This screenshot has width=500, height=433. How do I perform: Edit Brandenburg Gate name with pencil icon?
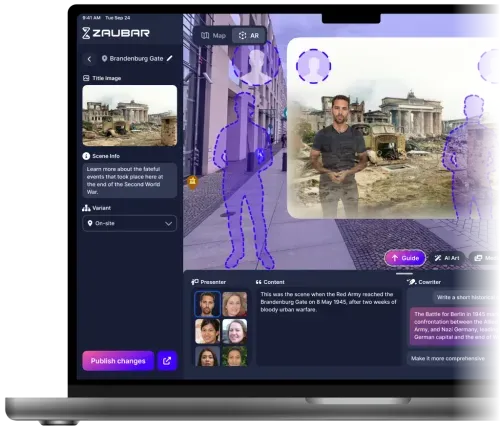(x=170, y=58)
